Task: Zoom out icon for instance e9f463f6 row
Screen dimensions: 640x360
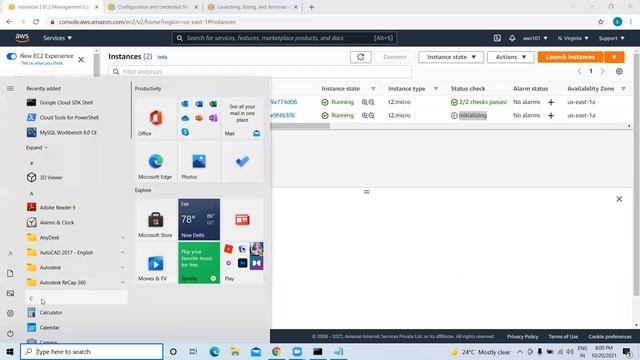Action: [371, 116]
